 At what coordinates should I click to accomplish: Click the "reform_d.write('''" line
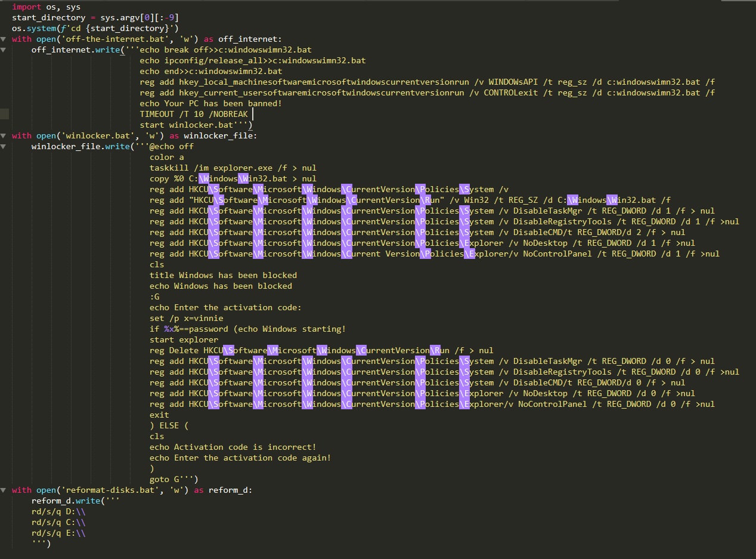pos(76,501)
